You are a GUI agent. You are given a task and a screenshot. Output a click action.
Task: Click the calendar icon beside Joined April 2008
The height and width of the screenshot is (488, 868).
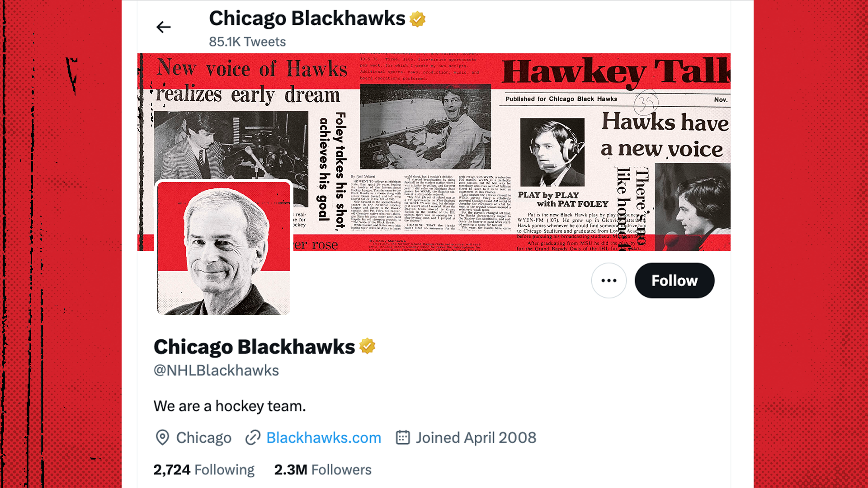[403, 437]
